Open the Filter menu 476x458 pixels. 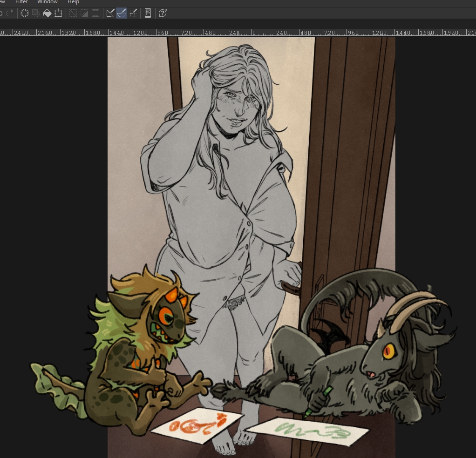[x=21, y=2]
